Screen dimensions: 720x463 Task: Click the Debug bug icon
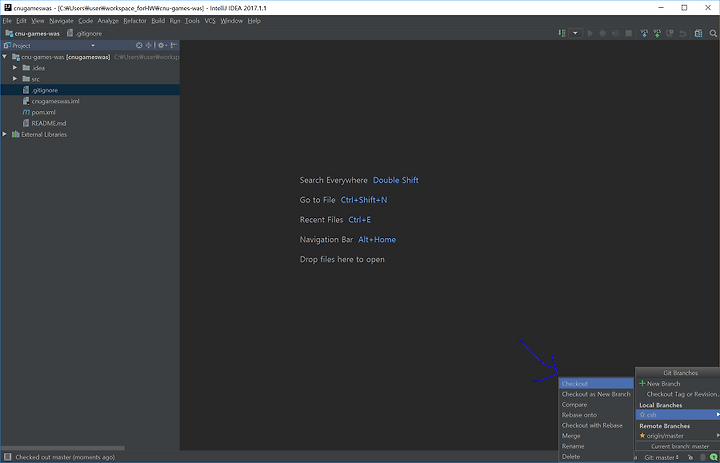click(603, 33)
